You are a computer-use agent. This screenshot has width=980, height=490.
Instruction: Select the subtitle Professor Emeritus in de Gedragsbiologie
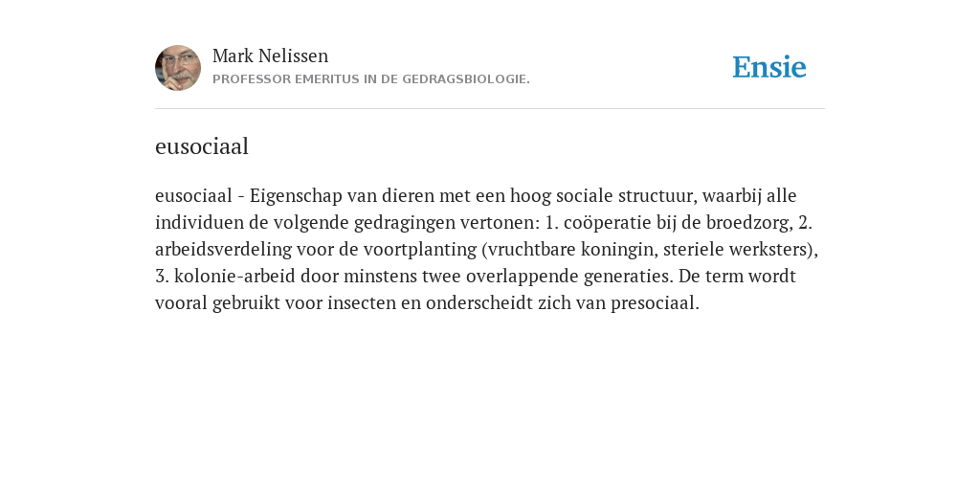coord(371,79)
